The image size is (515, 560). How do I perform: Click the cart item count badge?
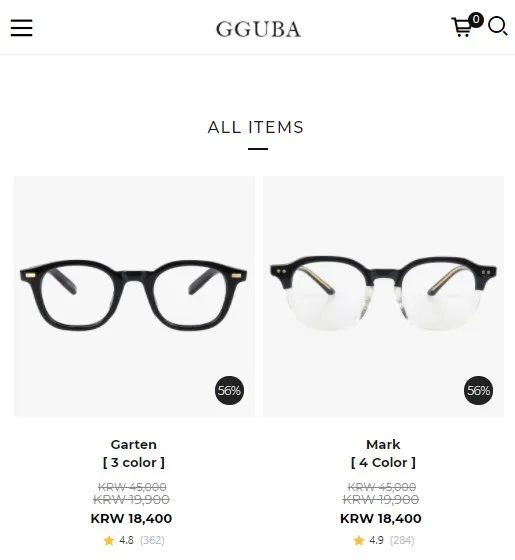tap(476, 20)
